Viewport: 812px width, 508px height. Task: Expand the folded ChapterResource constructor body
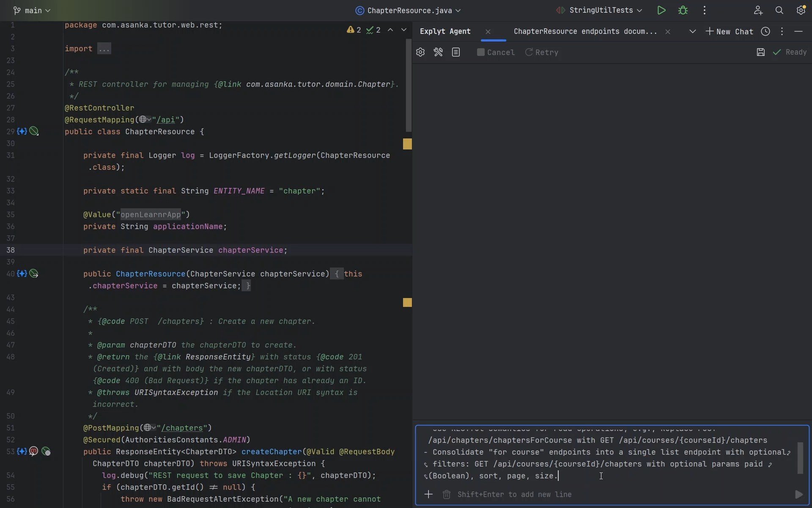point(337,274)
